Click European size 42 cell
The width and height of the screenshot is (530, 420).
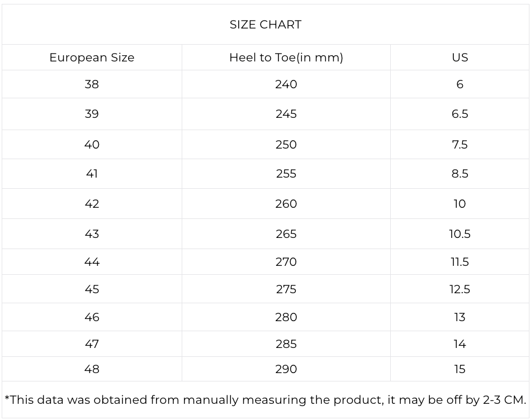coord(92,204)
